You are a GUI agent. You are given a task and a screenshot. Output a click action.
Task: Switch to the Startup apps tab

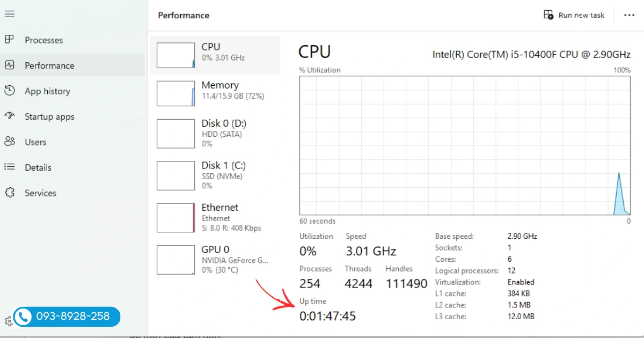pyautogui.click(x=49, y=117)
